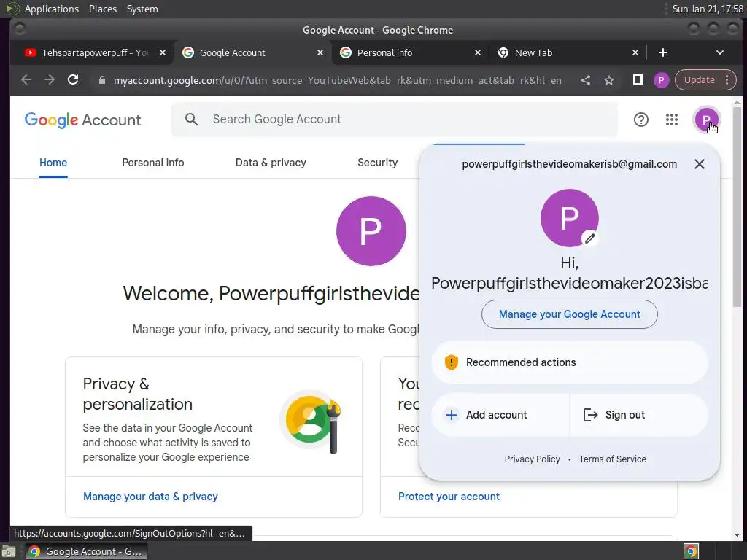This screenshot has width=747, height=560.
Task: Open the Google apps grid icon
Action: (672, 120)
